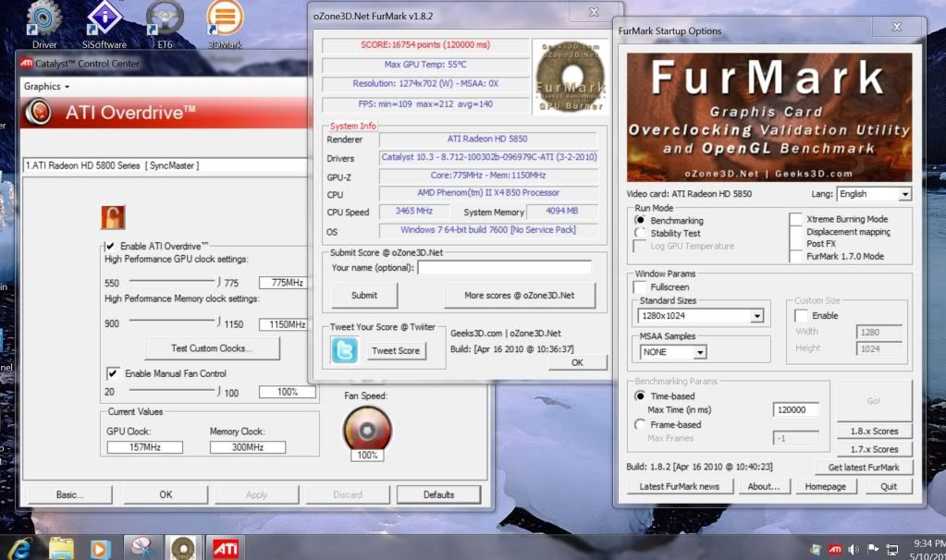
Task: Submit the score to oZone3D.Net
Action: [x=364, y=296]
